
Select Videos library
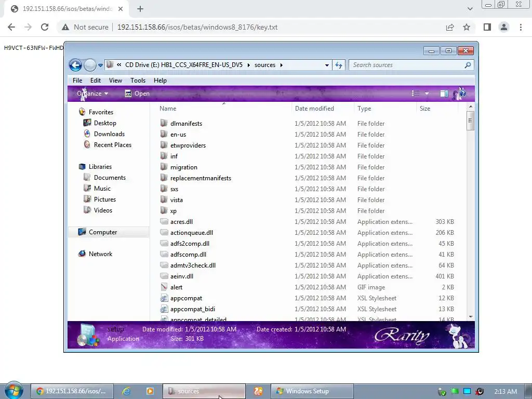(103, 210)
